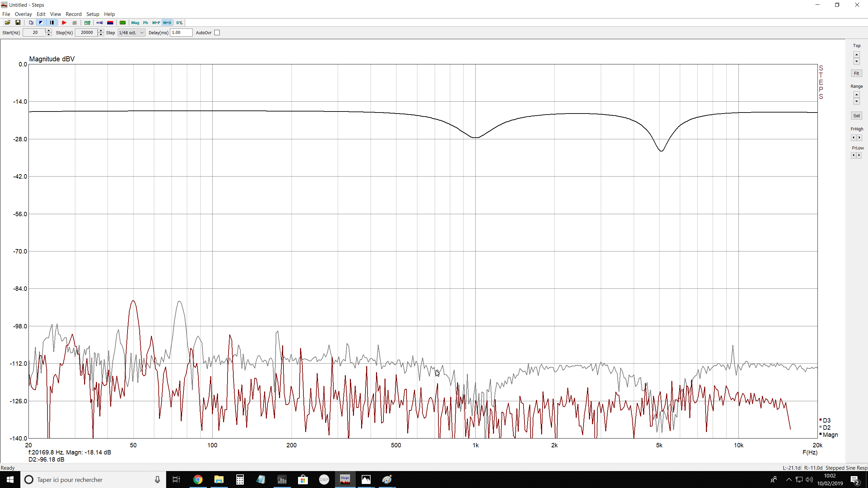
Task: Open the Edit menu
Action: pyautogui.click(x=41, y=14)
